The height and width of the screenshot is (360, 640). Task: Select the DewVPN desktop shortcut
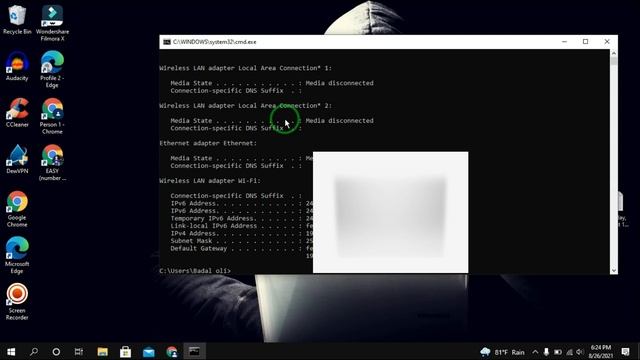(x=17, y=159)
